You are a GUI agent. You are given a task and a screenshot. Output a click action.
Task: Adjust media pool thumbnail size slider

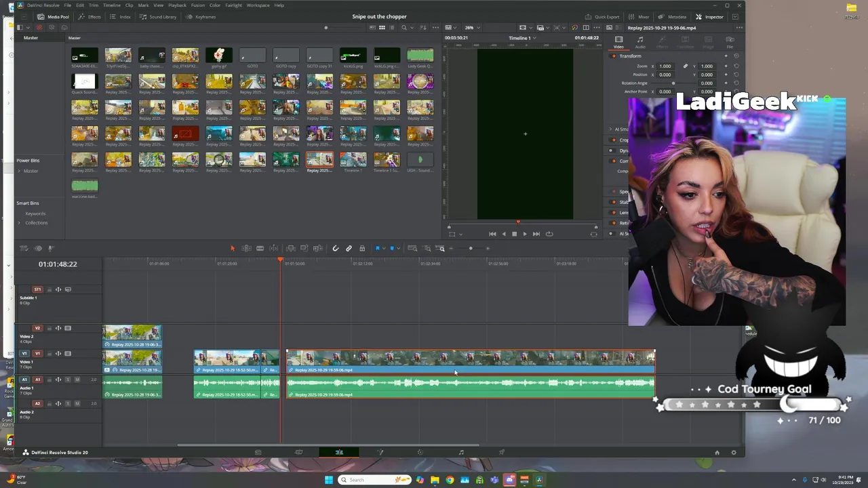click(x=326, y=28)
